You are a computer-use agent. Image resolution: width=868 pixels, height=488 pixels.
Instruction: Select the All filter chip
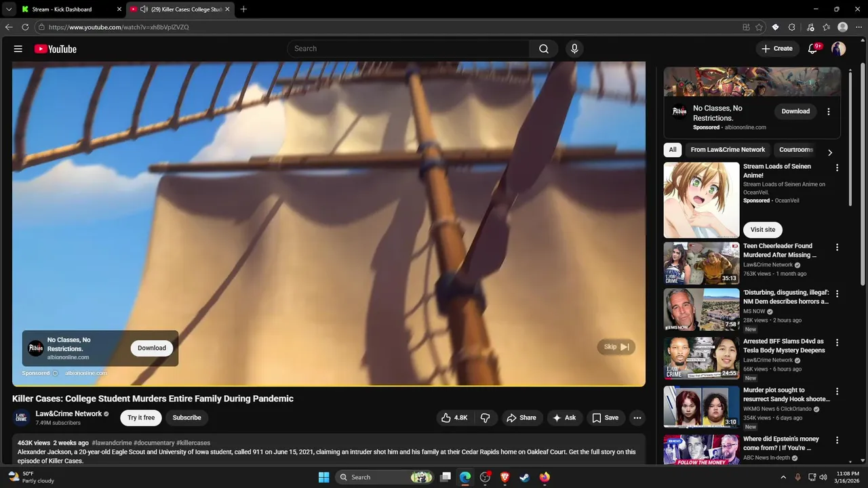click(672, 150)
